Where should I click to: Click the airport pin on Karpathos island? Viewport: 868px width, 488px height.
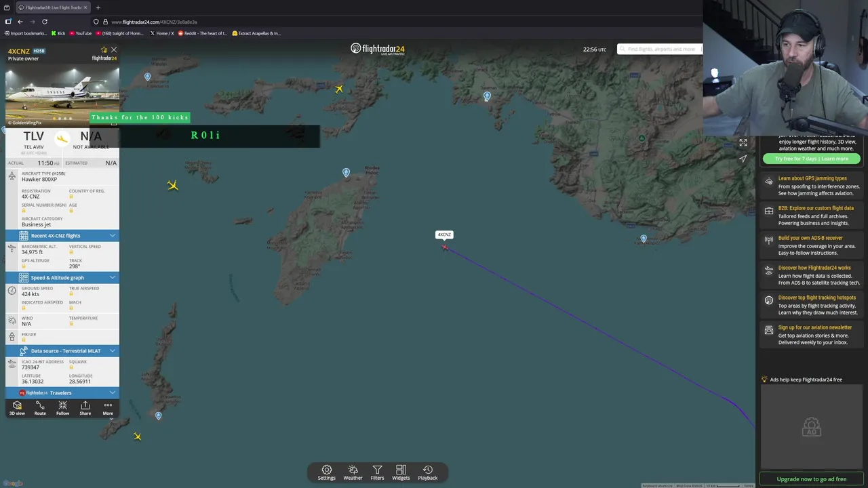pyautogui.click(x=159, y=415)
